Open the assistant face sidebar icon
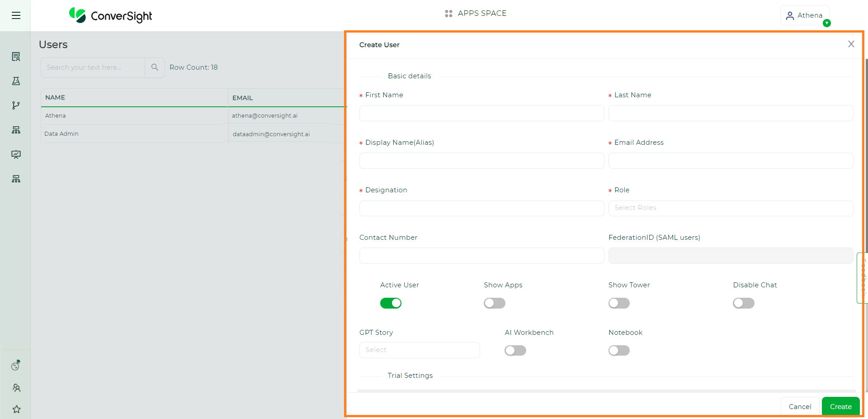Viewport: 868px width, 419px height. tap(16, 365)
